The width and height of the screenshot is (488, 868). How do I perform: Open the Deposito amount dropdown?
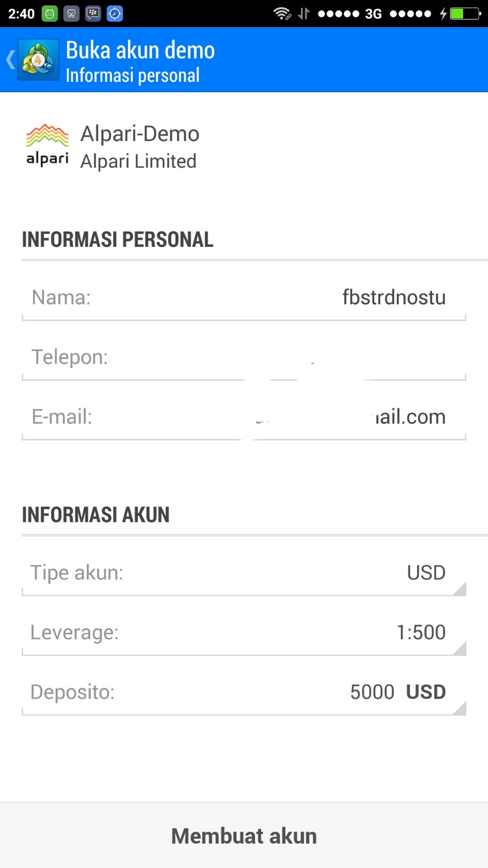pyautogui.click(x=244, y=692)
